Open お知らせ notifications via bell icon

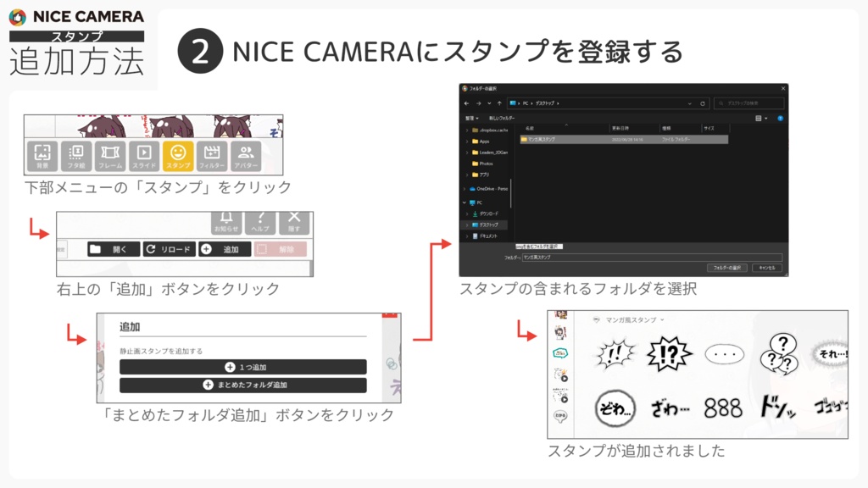(228, 220)
